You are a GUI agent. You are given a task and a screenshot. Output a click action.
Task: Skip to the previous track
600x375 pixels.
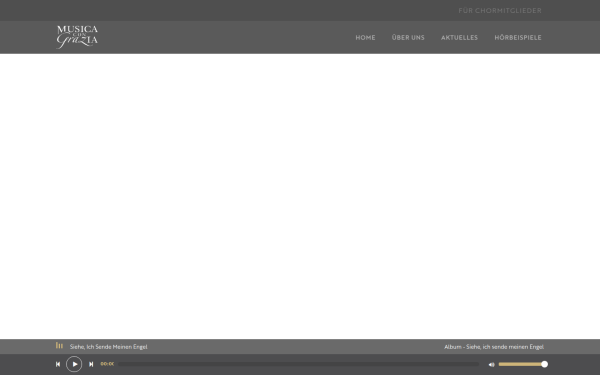tap(58, 364)
